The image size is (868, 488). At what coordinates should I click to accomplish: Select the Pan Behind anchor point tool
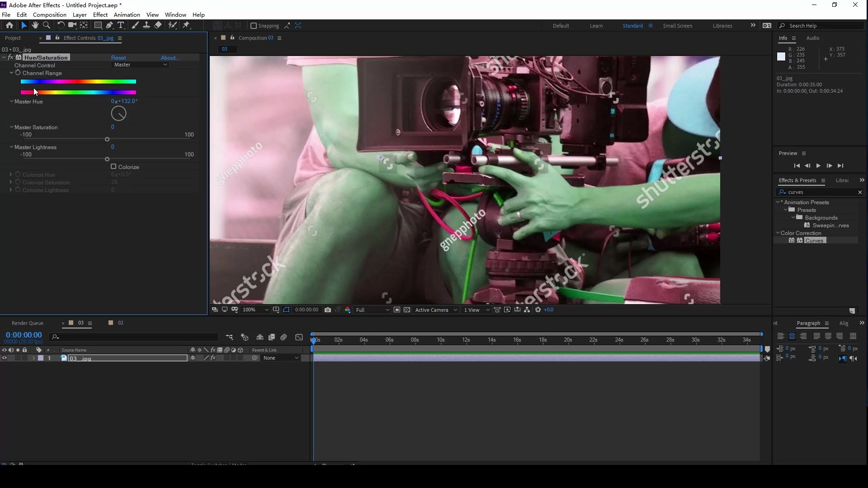pos(84,25)
